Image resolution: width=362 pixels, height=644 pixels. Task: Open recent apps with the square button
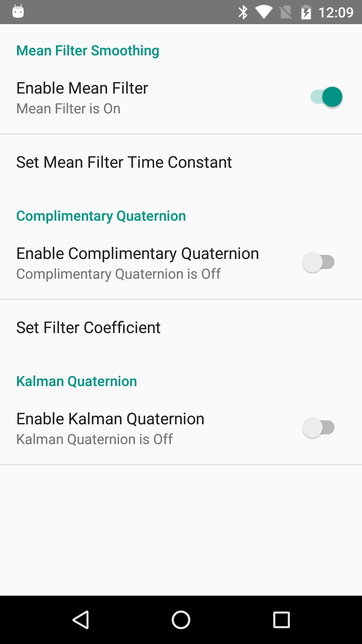[x=282, y=620]
